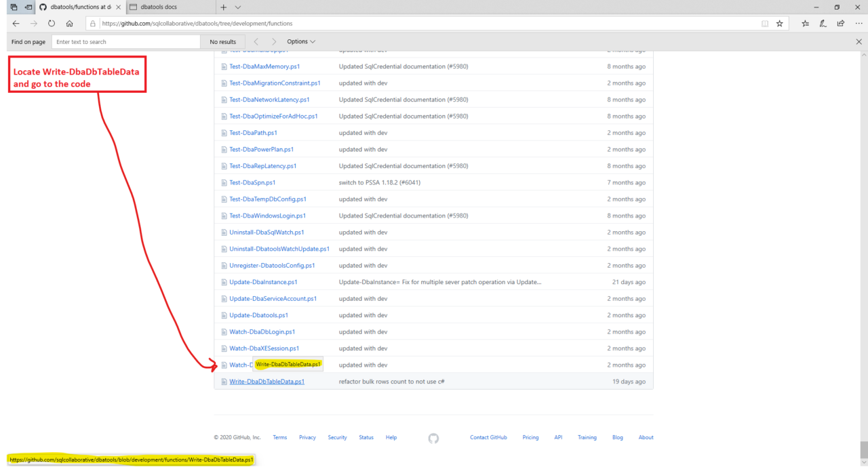The width and height of the screenshot is (868, 467).
Task: Click the Find on page text field
Action: [126, 42]
